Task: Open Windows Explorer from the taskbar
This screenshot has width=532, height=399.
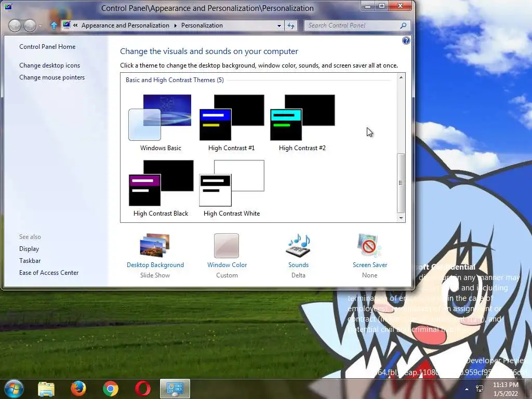Action: [46, 389]
